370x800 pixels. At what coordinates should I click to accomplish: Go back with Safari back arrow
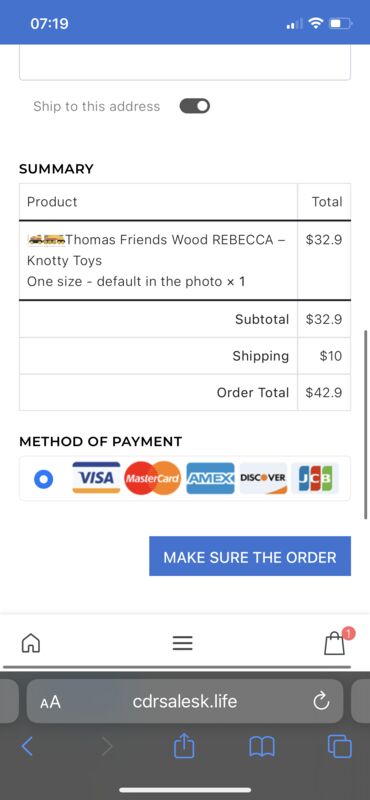coord(27,747)
